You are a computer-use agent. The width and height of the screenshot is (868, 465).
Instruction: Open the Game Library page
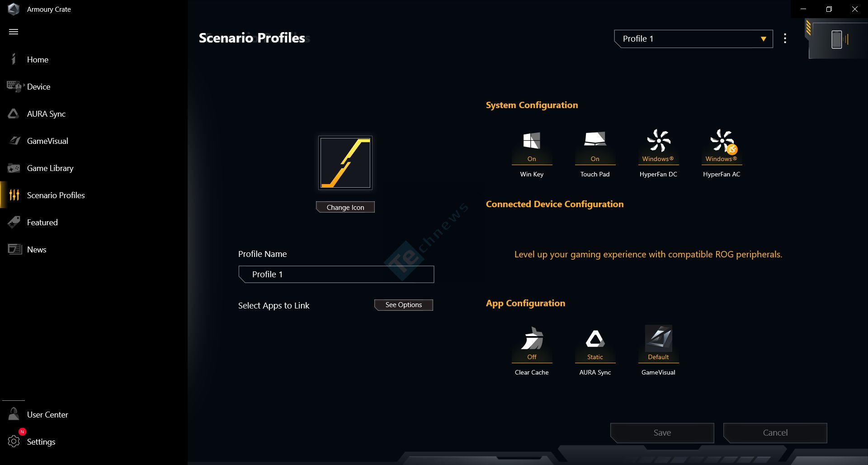pos(50,168)
